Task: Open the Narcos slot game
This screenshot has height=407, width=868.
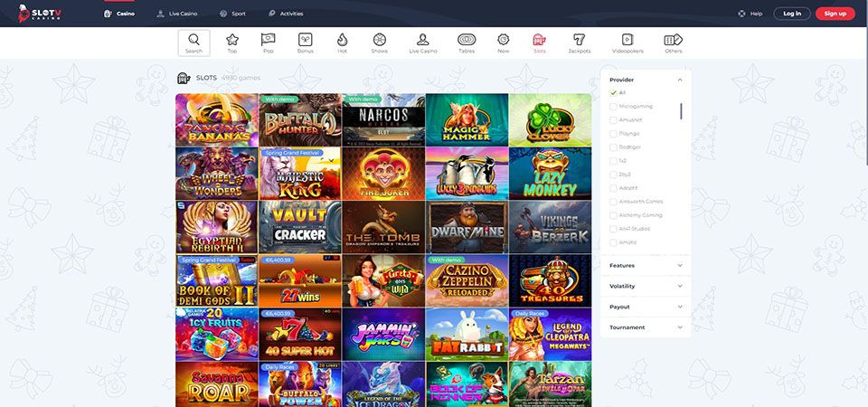Action: click(x=383, y=119)
